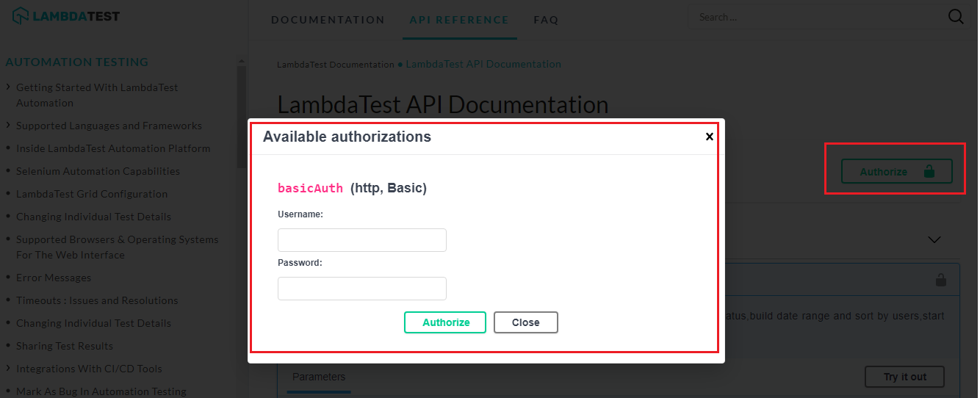Click the green Authorize button with lock
Viewport: 980px width, 398px height.
point(897,172)
